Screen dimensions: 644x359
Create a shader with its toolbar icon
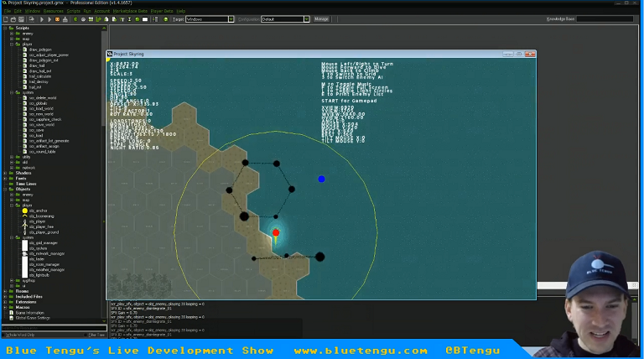[114, 19]
